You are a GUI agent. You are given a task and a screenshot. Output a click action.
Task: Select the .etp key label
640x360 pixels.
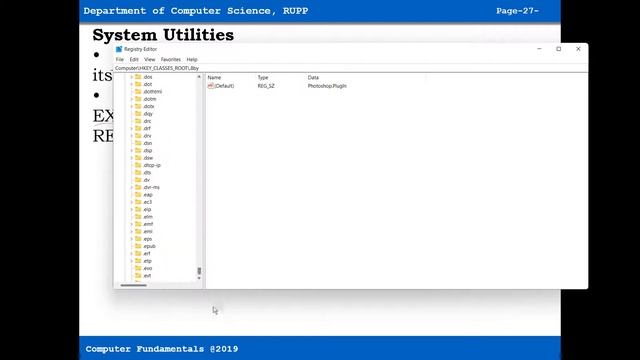point(147,260)
